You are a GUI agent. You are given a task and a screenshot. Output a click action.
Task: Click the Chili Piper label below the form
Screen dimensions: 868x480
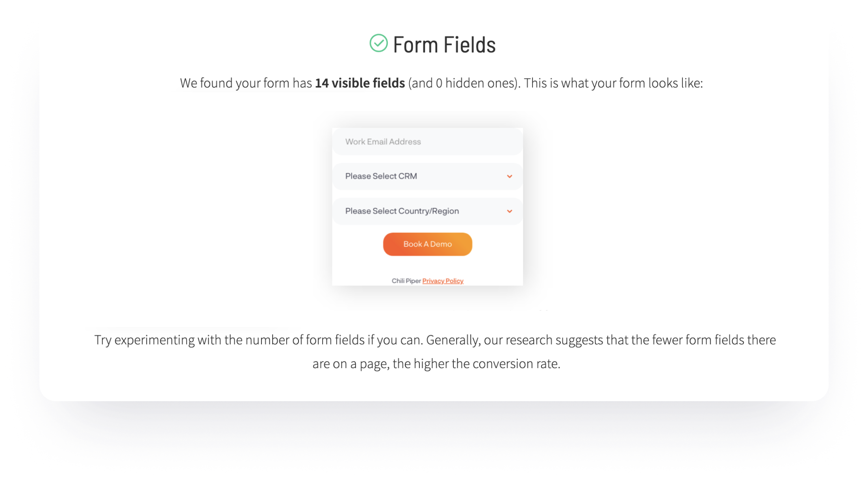pos(406,281)
